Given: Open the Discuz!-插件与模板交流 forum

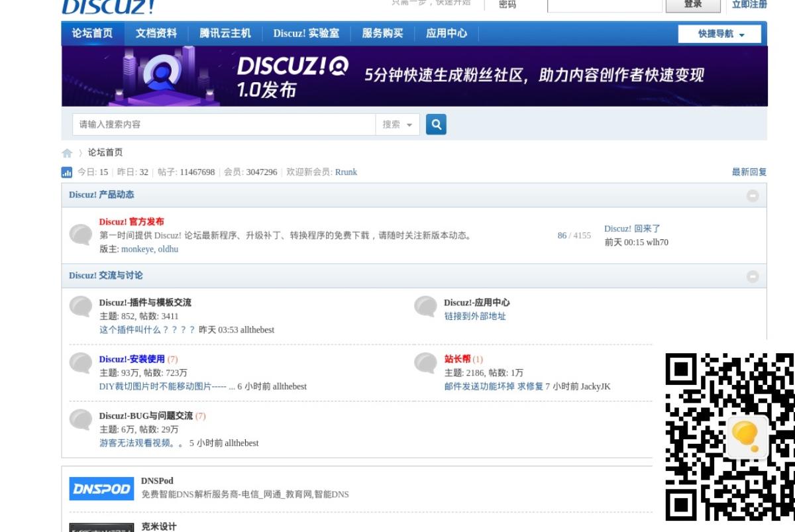Looking at the screenshot, I should pos(145,303).
